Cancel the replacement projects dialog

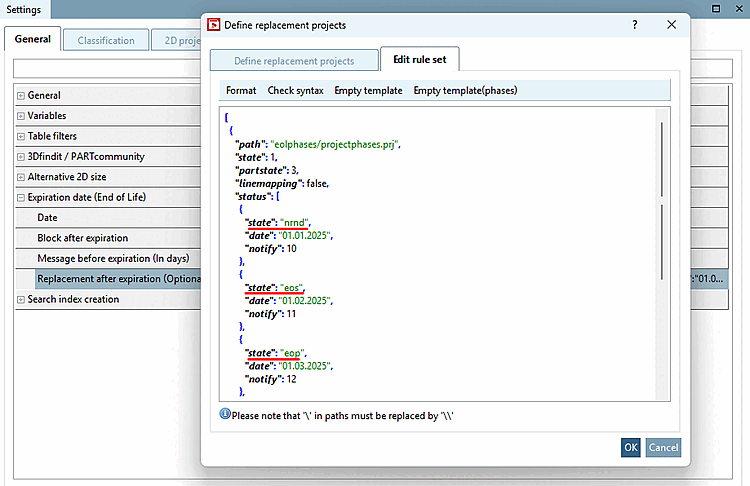663,447
